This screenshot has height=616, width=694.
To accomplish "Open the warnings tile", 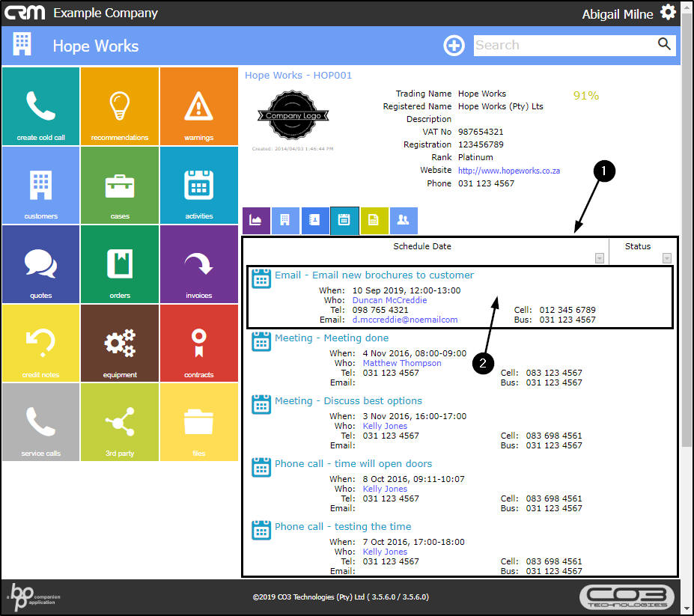I will [198, 106].
